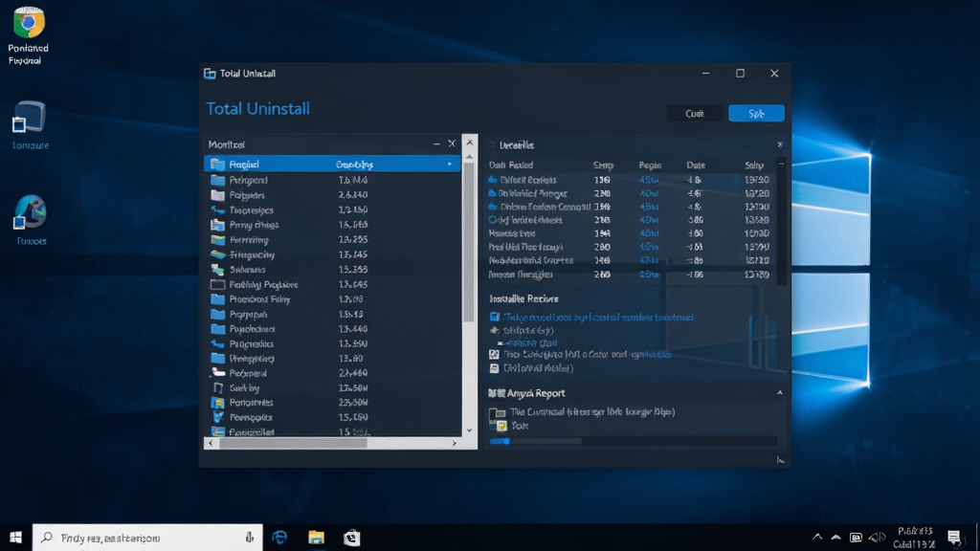Viewport: 980px width, 551px height.
Task: Click the horizontal scrollbar thumb under the program list
Action: click(x=293, y=443)
